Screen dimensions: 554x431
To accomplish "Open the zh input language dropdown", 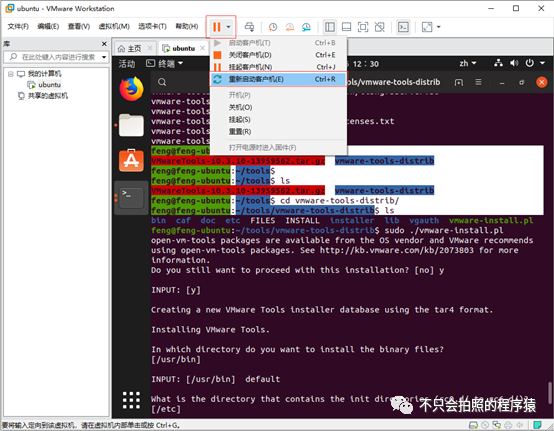I will click(468, 64).
